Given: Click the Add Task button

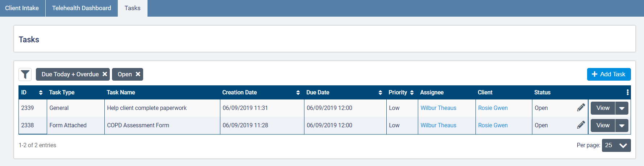Looking at the screenshot, I should click(x=608, y=74).
